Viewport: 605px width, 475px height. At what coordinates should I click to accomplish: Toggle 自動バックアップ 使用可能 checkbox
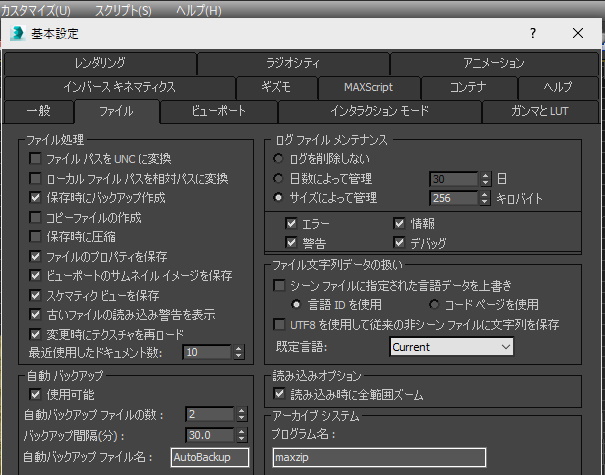35,395
